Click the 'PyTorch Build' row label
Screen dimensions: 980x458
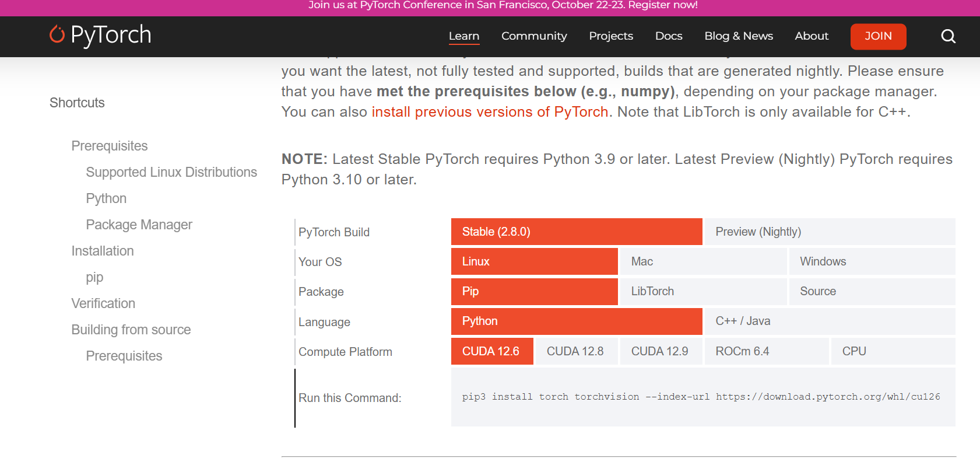pyautogui.click(x=334, y=232)
